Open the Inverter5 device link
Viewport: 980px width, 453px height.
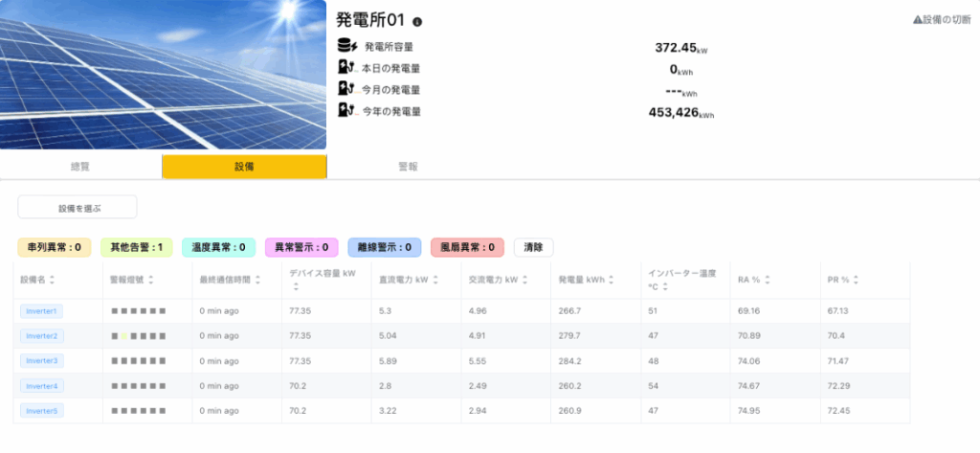pos(42,411)
